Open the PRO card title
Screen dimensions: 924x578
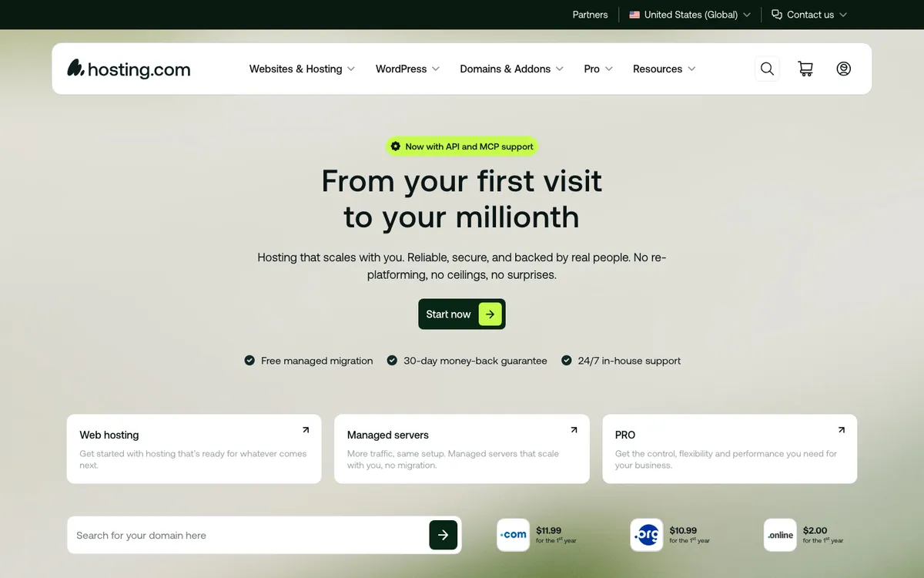click(x=625, y=435)
